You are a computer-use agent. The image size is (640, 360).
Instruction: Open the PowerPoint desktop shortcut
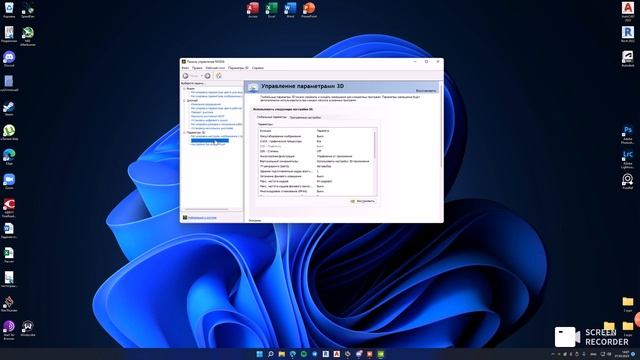pyautogui.click(x=309, y=10)
